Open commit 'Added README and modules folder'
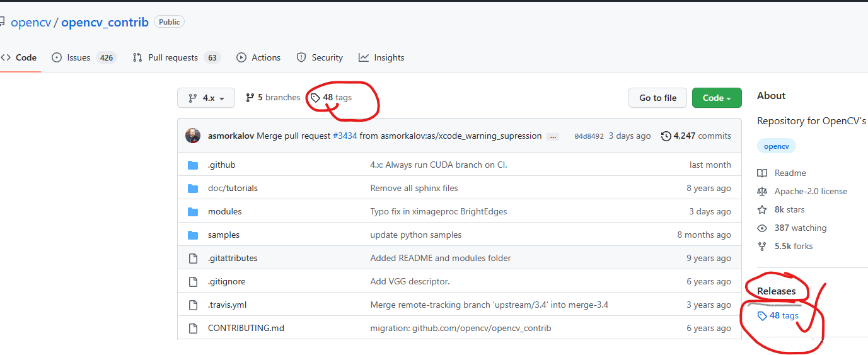 point(441,259)
